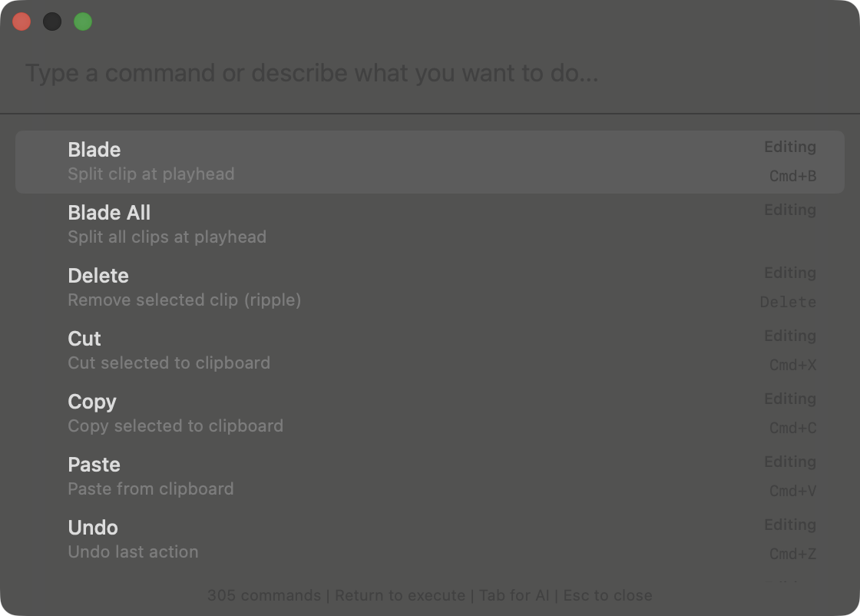Maximize the window with the green button

83,22
